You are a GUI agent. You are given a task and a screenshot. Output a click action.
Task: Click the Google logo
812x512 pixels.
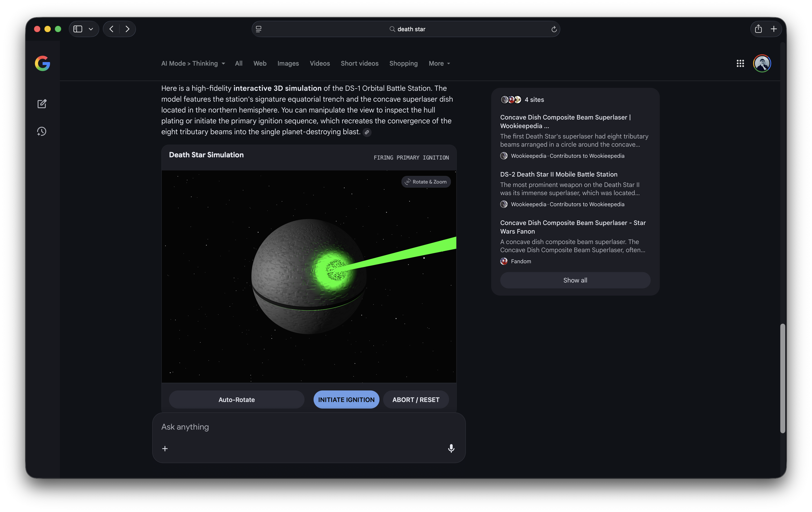(x=43, y=63)
